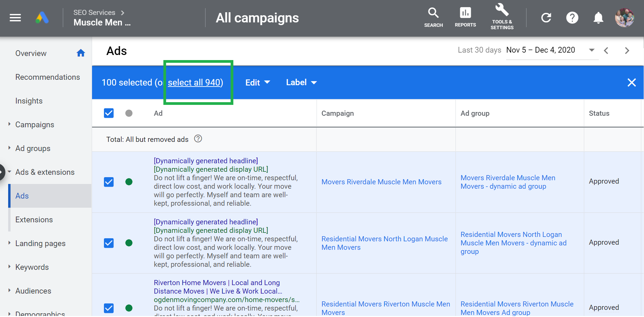
Task: Click green status dot of Riverton ad
Action: [x=129, y=308]
